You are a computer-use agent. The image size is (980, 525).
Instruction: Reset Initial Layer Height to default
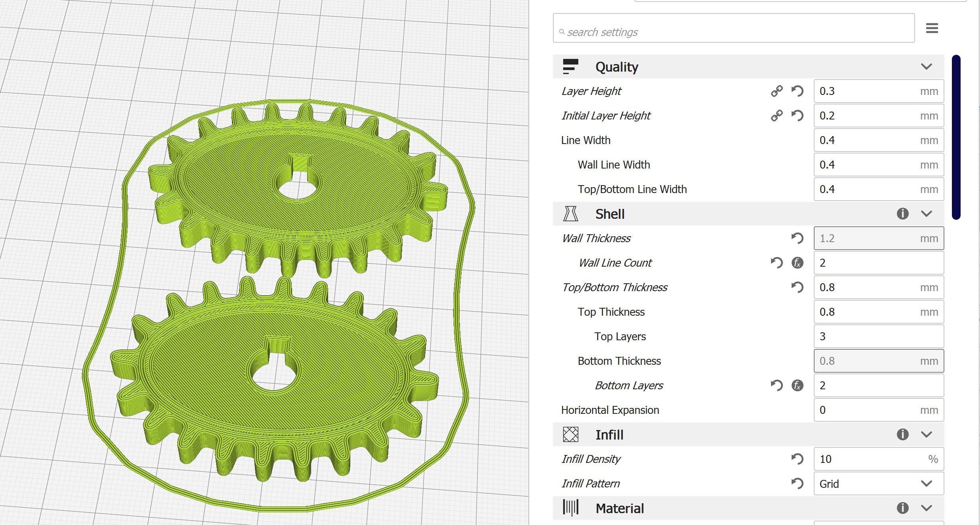(x=797, y=116)
